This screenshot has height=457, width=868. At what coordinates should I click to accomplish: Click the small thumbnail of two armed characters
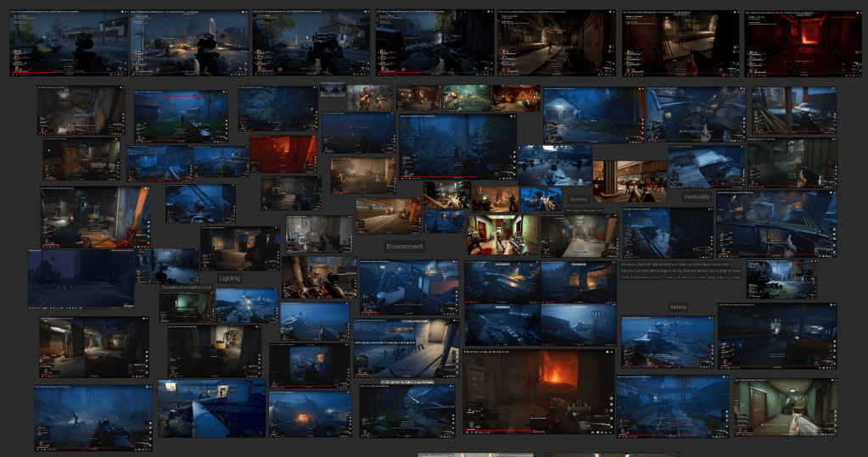coord(369,98)
